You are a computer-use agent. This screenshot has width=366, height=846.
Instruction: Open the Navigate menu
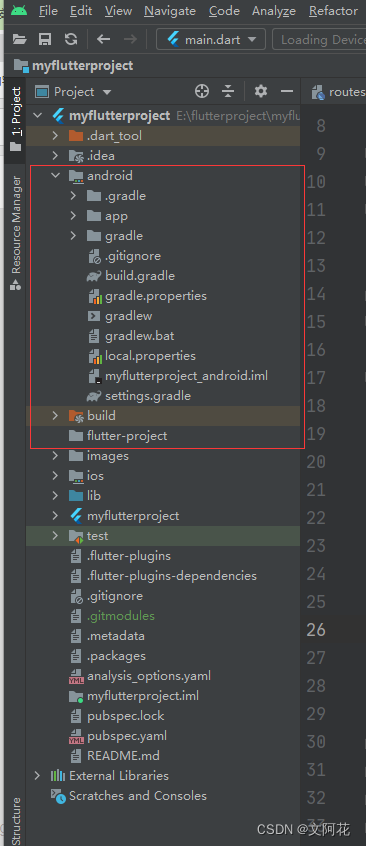pos(170,11)
